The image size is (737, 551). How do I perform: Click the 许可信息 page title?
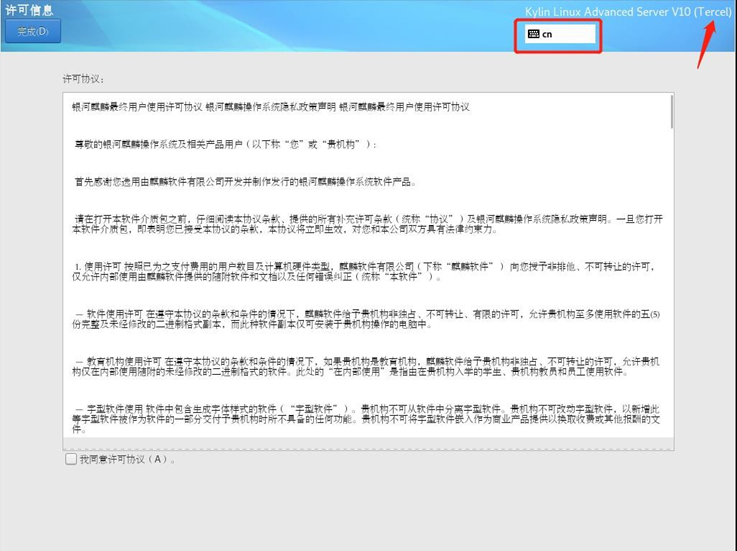pyautogui.click(x=29, y=10)
